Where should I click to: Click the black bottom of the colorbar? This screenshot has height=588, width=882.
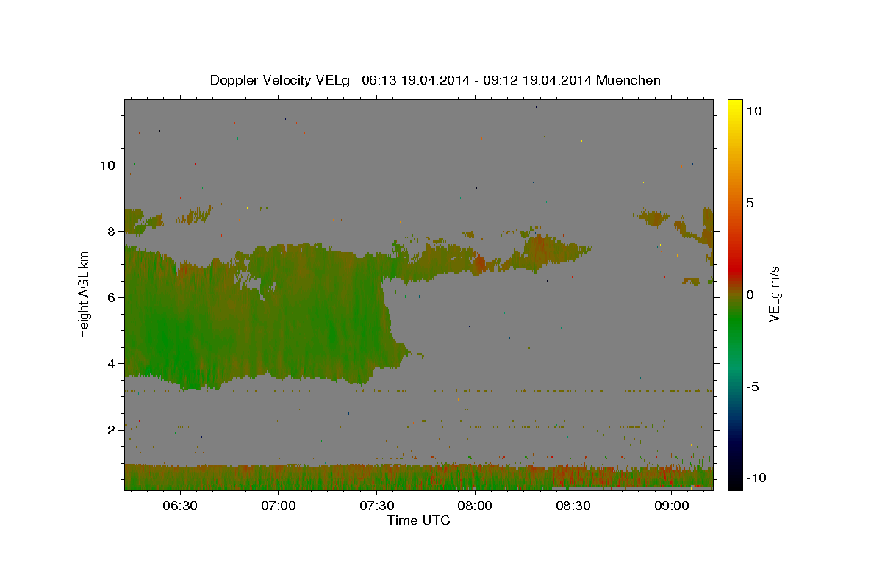click(x=734, y=481)
